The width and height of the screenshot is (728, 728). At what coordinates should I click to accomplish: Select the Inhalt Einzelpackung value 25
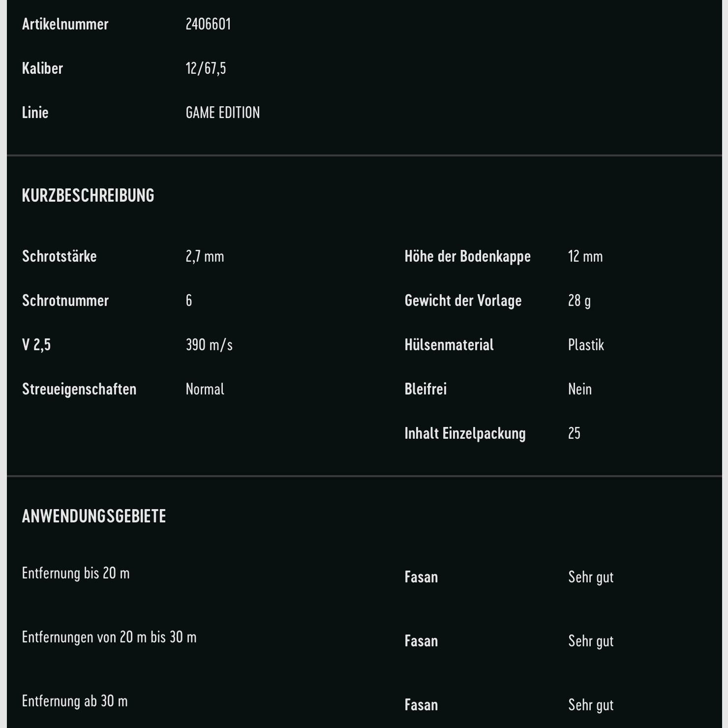click(574, 433)
